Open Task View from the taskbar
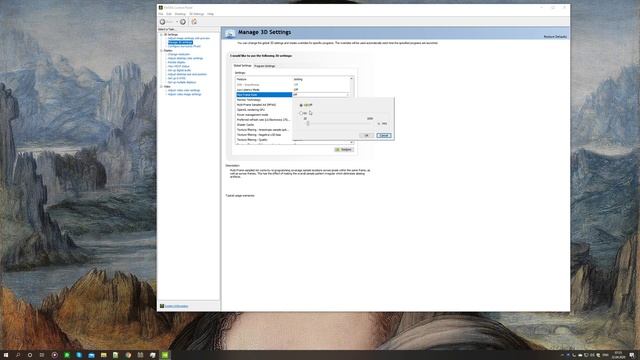Viewport: 640px width, 360px height. pyautogui.click(x=42, y=355)
